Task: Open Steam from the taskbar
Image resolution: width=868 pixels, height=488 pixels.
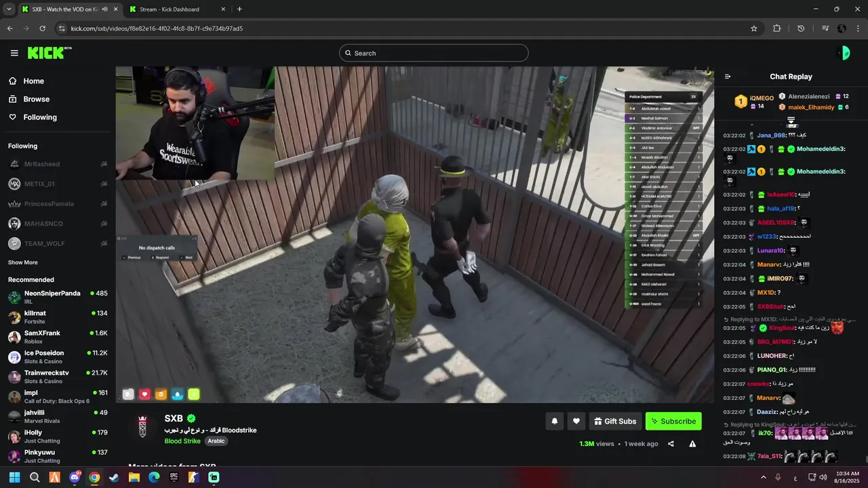Action: [x=114, y=477]
